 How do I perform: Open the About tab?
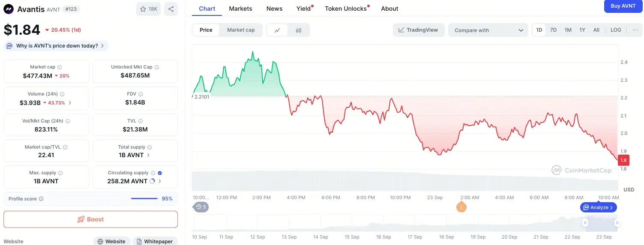click(389, 9)
